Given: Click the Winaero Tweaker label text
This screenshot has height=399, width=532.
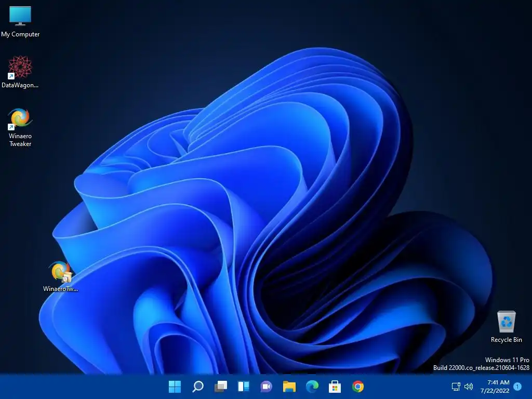Looking at the screenshot, I should tap(20, 140).
